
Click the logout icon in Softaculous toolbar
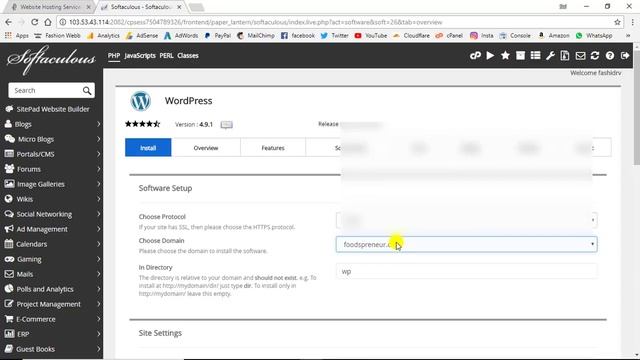(625, 56)
